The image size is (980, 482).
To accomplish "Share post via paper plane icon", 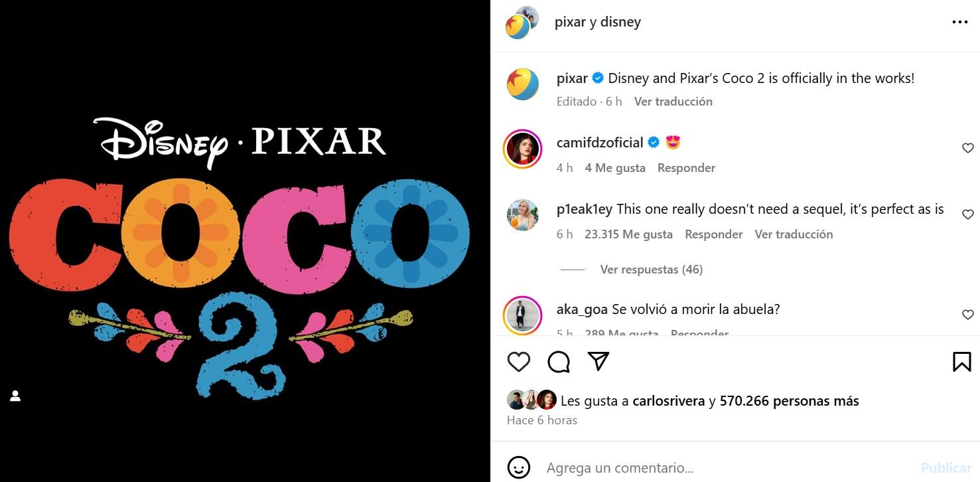I will click(598, 361).
